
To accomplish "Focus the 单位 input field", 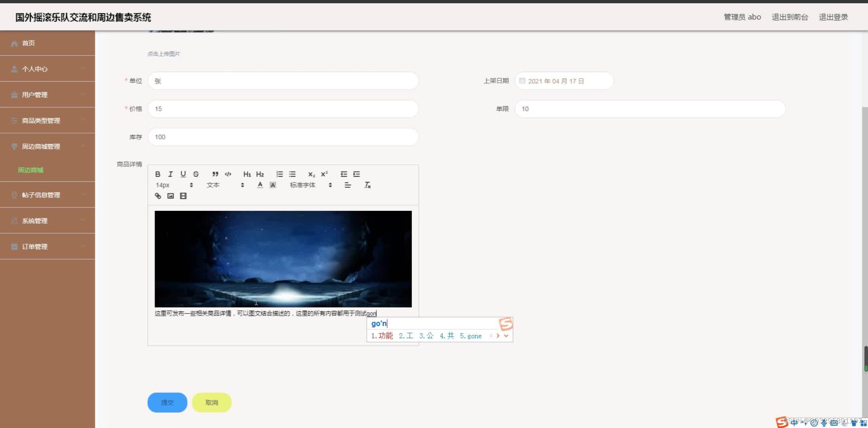I will point(283,81).
